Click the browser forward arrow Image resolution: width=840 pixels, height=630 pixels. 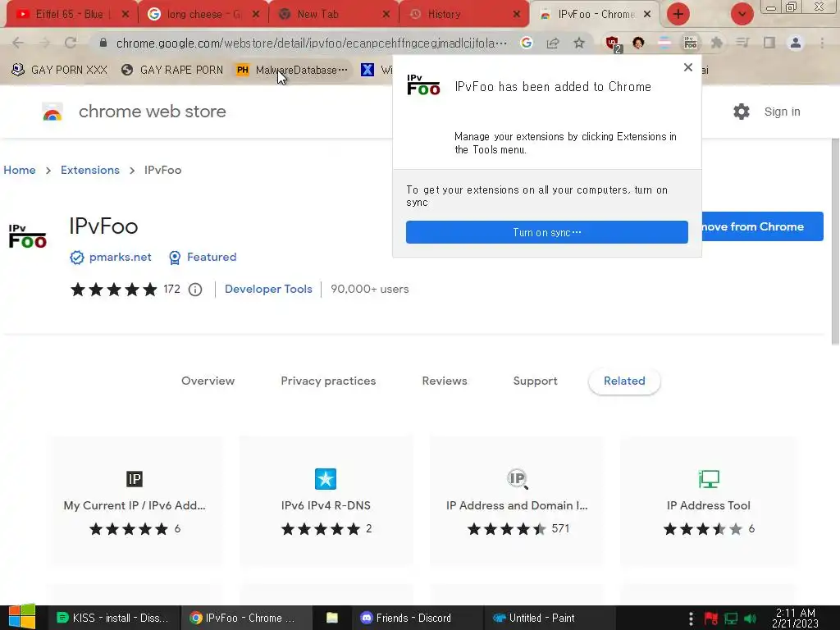click(x=44, y=43)
